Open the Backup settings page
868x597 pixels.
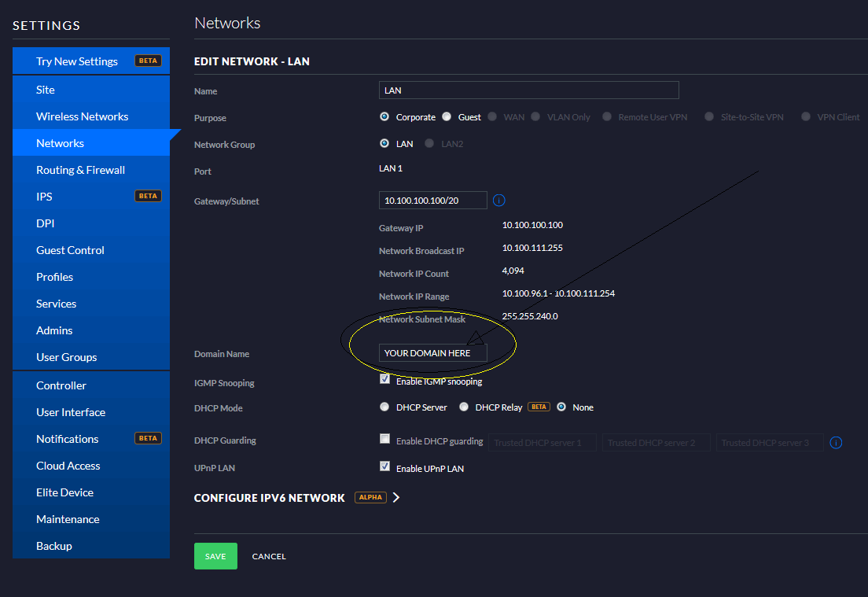tap(53, 546)
